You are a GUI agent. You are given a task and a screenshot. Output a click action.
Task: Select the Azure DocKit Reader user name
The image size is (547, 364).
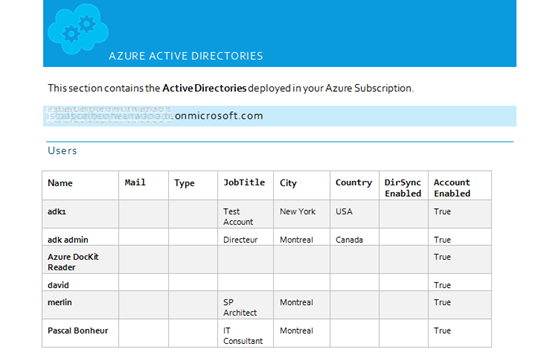coord(73,262)
